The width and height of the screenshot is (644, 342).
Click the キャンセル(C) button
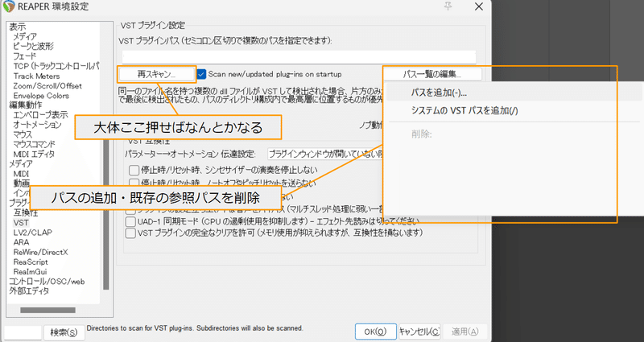[419, 332]
